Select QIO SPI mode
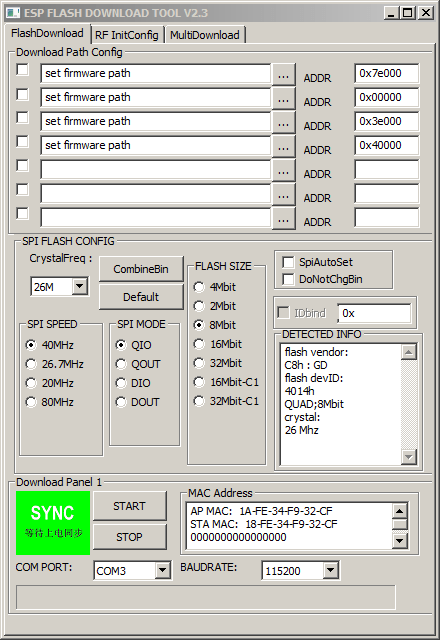Viewport: 440px width, 640px height. click(x=133, y=345)
